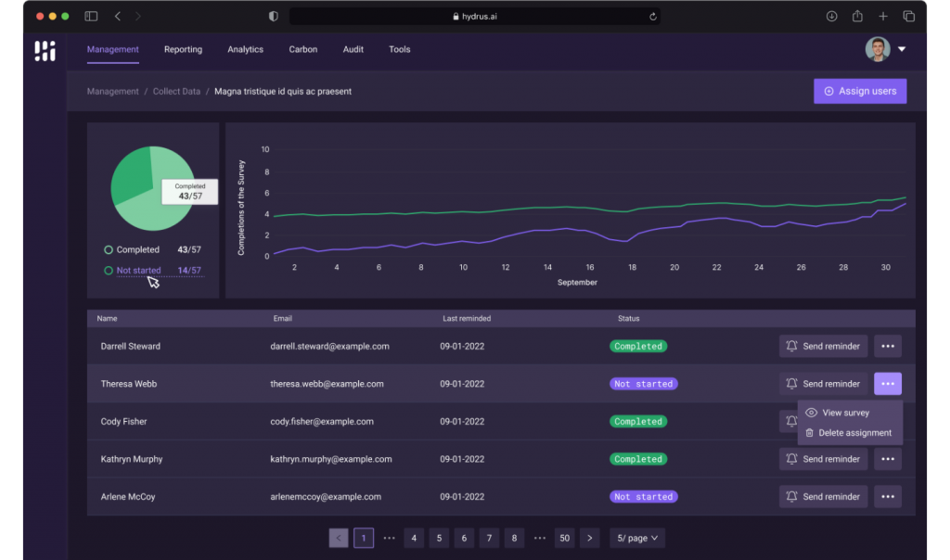Click the email kathryn.murphy@example.com

[331, 459]
